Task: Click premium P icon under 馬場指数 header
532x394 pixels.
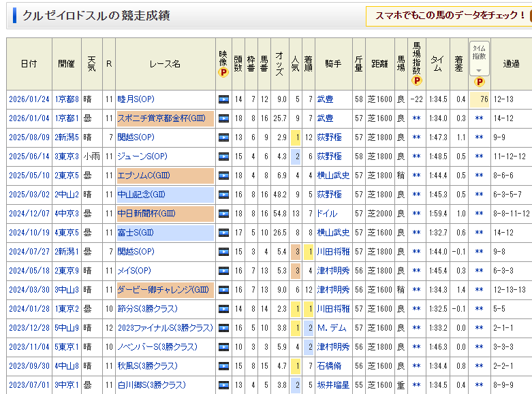Action: [x=417, y=80]
